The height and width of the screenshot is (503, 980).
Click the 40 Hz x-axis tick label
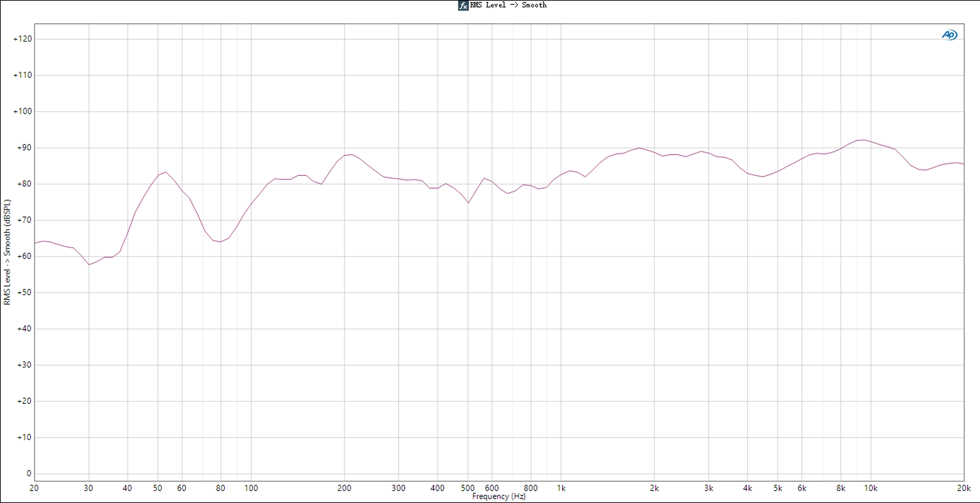click(127, 488)
